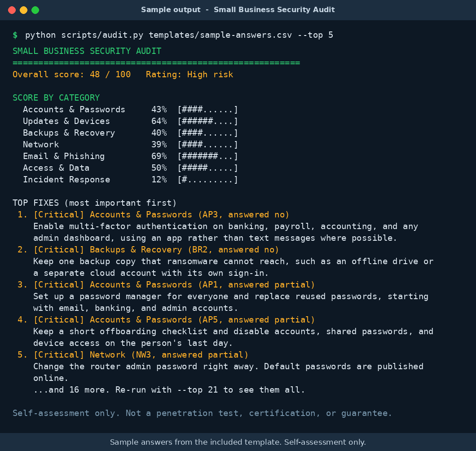Click the 'Incident Response' category label
The image size is (476, 451).
66,180
